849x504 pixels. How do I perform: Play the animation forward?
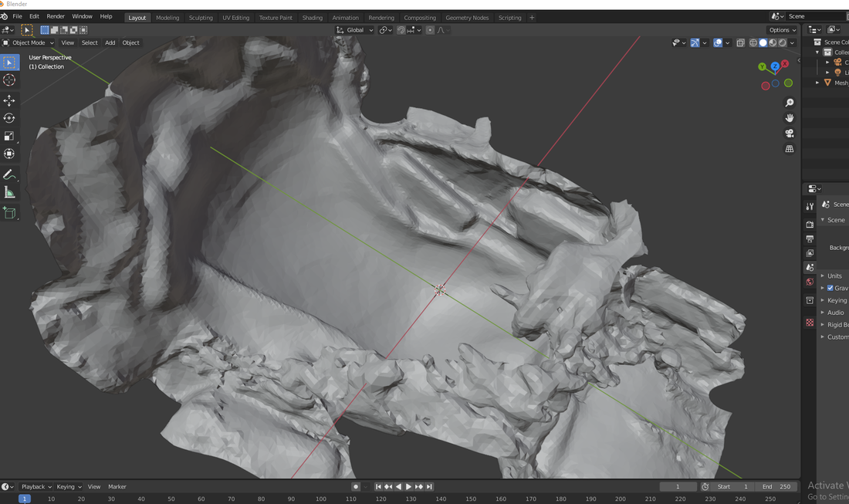click(x=409, y=487)
